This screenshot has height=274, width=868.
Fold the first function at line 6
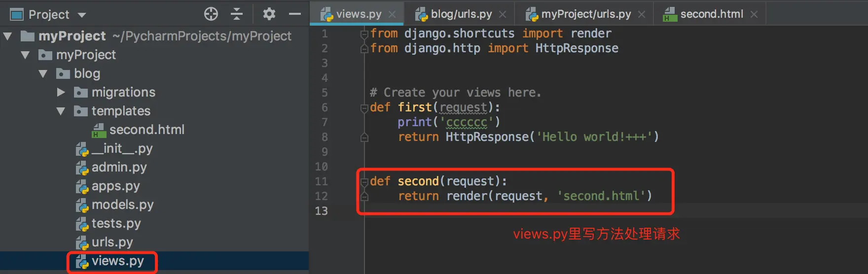coord(364,108)
